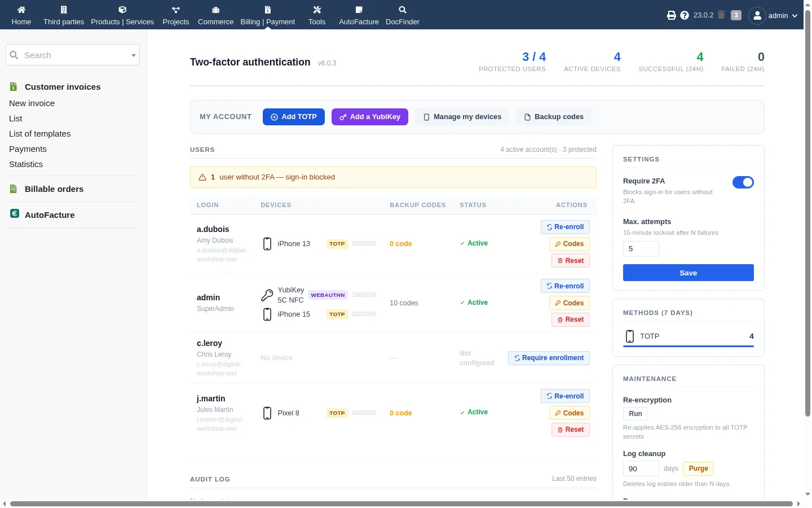812x508 pixels.
Task: Click Require enrollment for c.leroy
Action: tap(549, 358)
